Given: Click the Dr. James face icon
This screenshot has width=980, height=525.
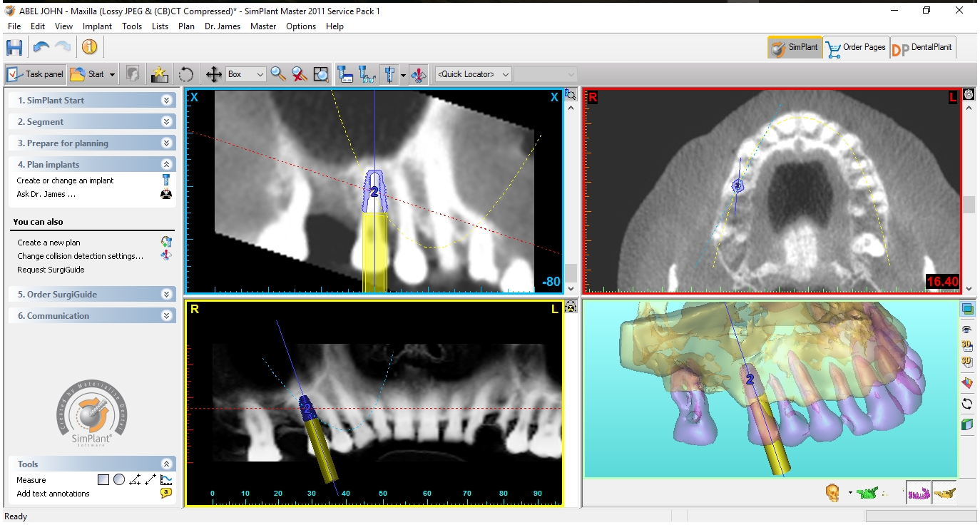Looking at the screenshot, I should tap(166, 194).
